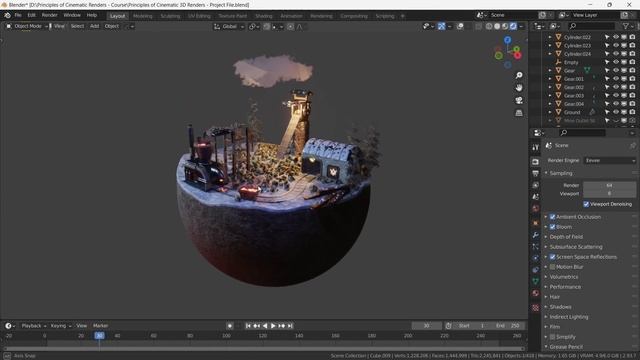Image resolution: width=640 pixels, height=360 pixels.
Task: Select wireframe viewport shading
Action: pos(489,26)
